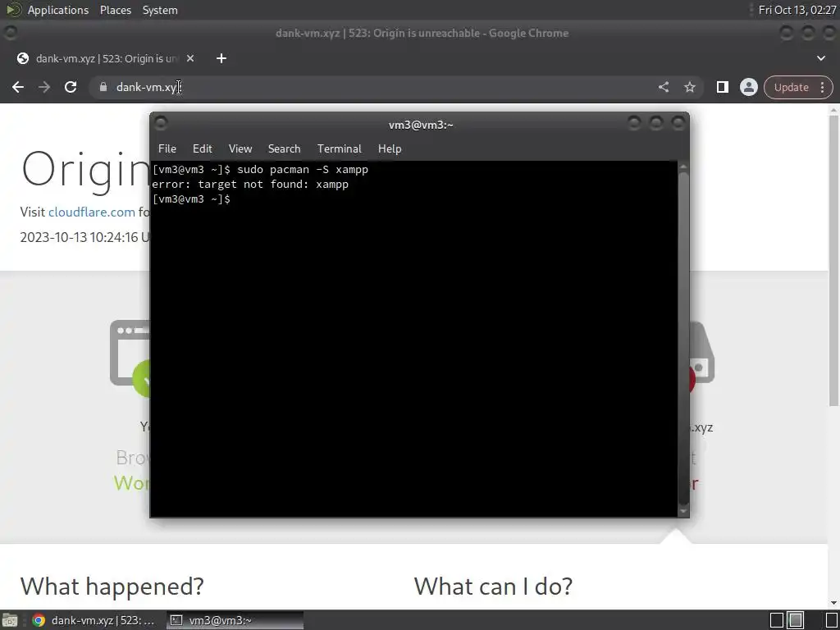Open the terminal Edit menu
Image resolution: width=840 pixels, height=630 pixels.
203,149
